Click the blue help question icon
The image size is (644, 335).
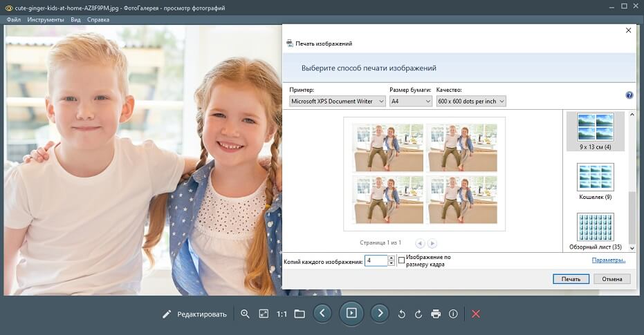[629, 95]
